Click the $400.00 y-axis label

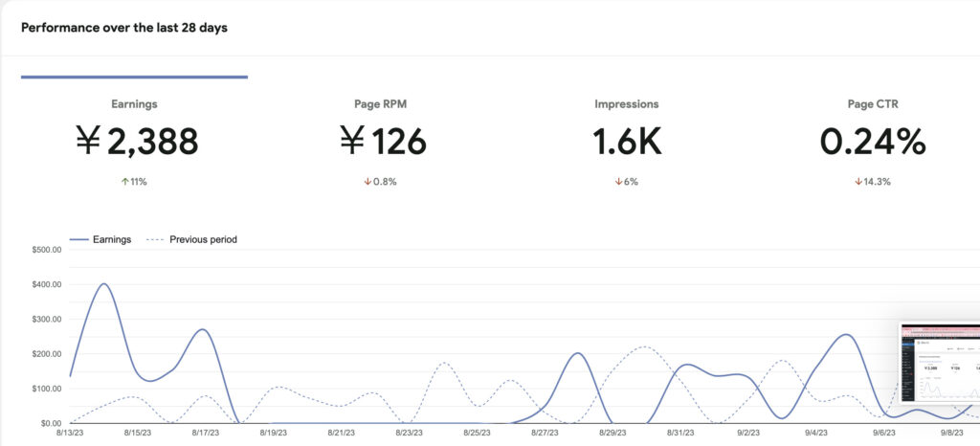46,284
